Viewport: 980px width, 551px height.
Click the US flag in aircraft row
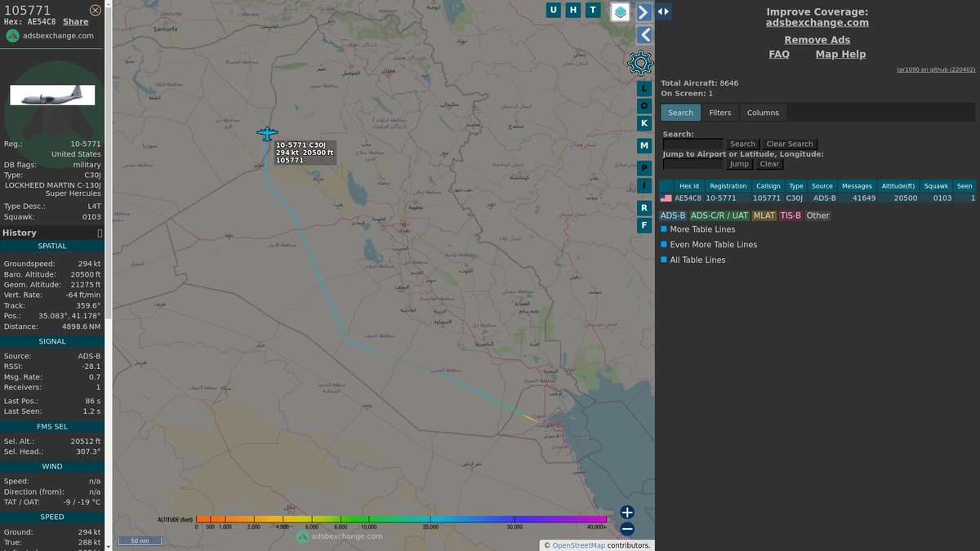pos(666,198)
